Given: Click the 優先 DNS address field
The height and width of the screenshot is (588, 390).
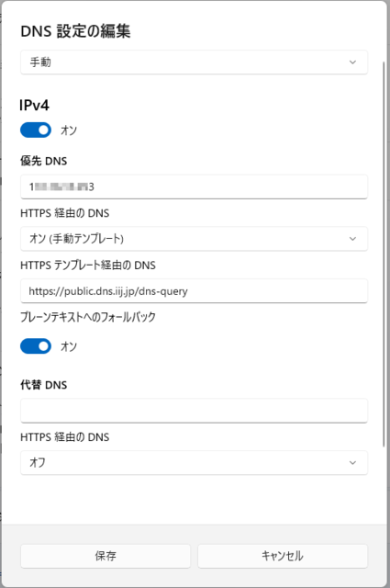Looking at the screenshot, I should point(194,187).
